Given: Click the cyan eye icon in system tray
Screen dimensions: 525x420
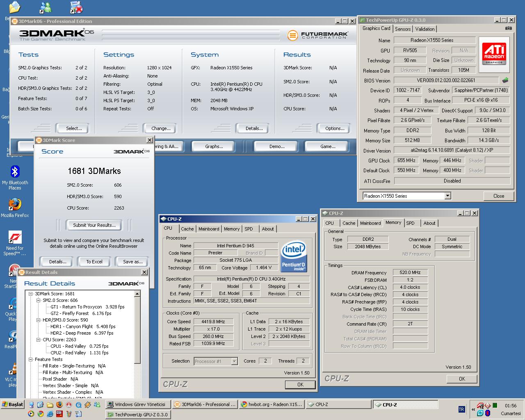Looking at the screenshot, I should click(x=480, y=413).
